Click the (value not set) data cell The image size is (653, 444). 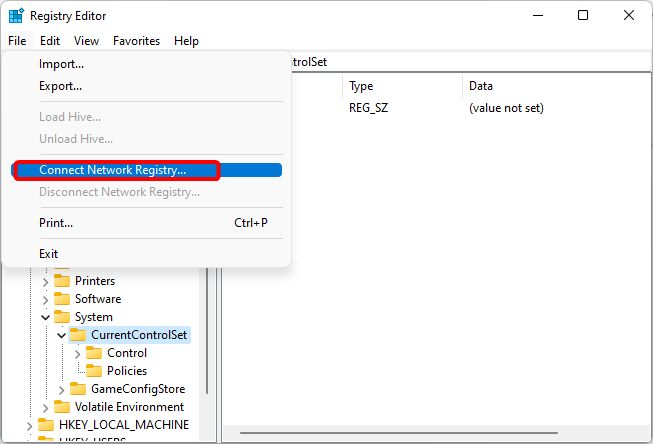click(506, 108)
